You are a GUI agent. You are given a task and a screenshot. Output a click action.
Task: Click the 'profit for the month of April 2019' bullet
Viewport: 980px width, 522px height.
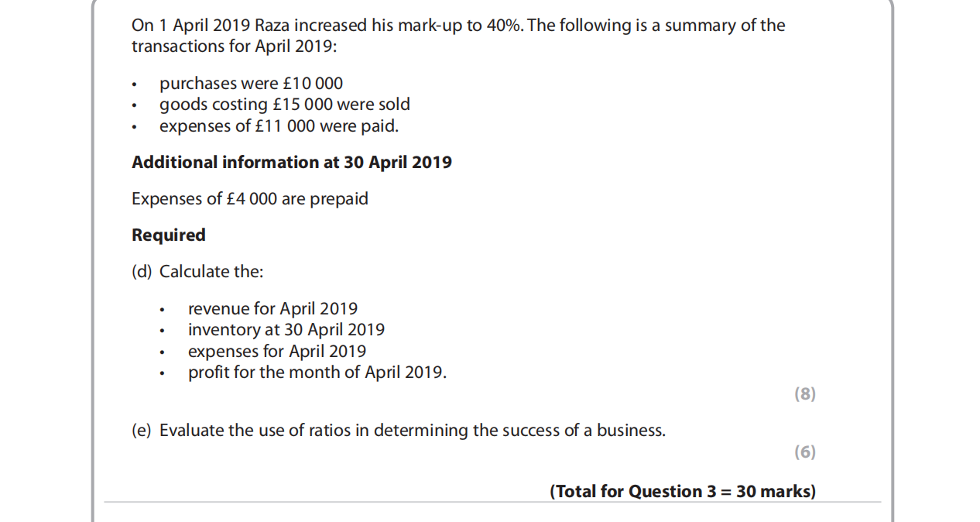(317, 373)
